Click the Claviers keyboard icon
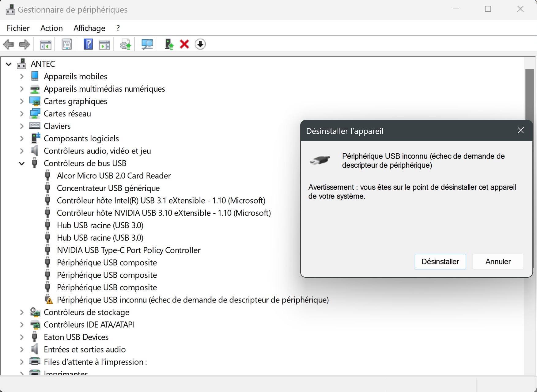Viewport: 537px width, 392px height. point(35,126)
